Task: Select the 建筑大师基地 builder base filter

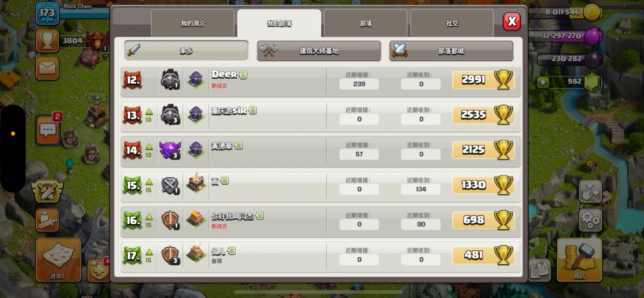Action: tap(319, 51)
